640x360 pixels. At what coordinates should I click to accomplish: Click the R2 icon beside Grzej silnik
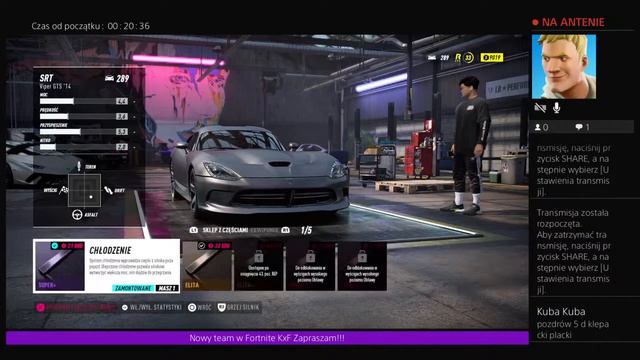[x=222, y=307]
